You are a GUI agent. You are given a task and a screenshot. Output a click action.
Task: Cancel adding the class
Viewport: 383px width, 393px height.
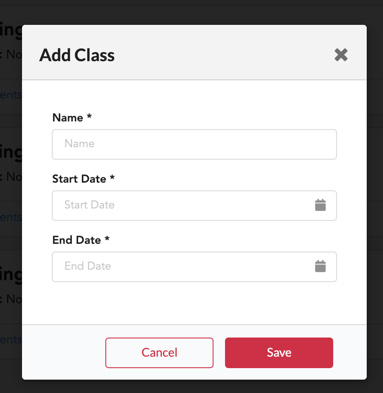tap(159, 353)
